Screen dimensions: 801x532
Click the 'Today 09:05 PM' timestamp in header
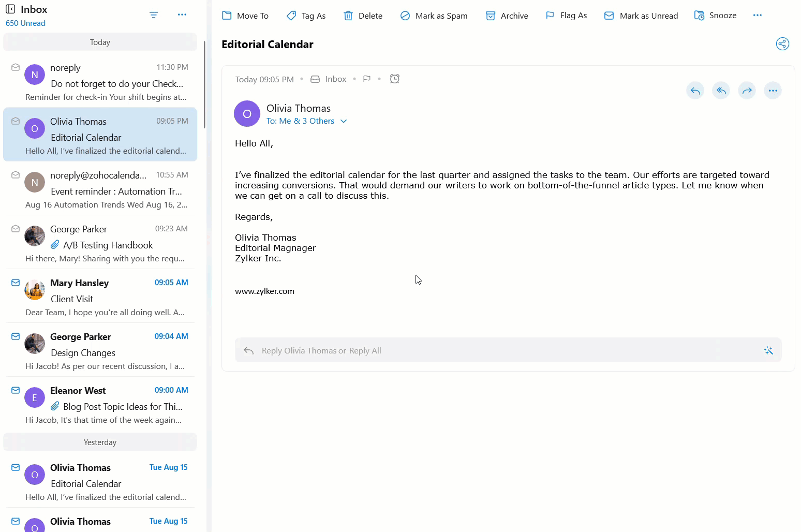click(264, 79)
